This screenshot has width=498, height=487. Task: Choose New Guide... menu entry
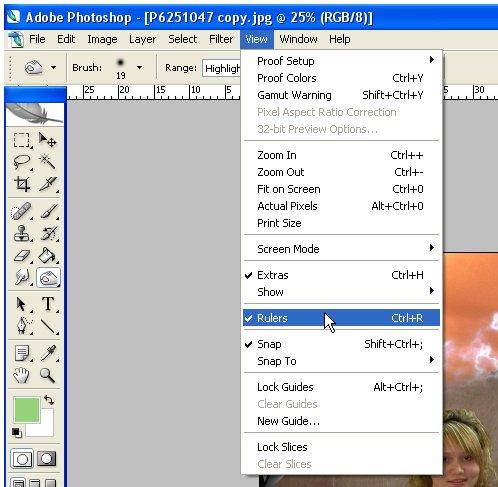341,421
